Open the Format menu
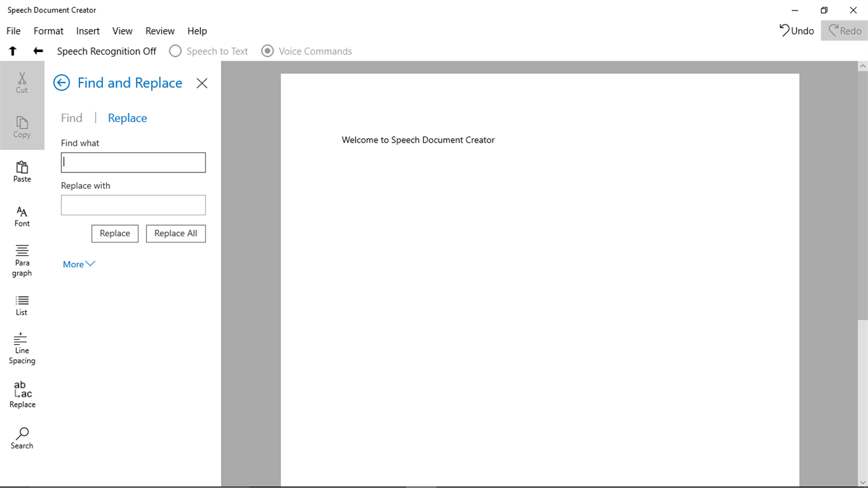This screenshot has width=868, height=488. pyautogui.click(x=48, y=30)
